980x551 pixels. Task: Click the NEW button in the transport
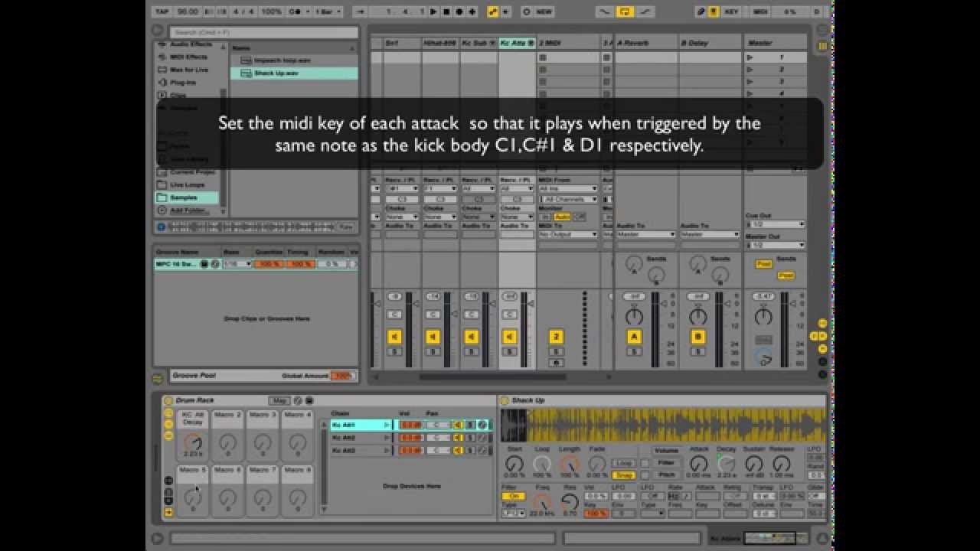[x=544, y=11]
